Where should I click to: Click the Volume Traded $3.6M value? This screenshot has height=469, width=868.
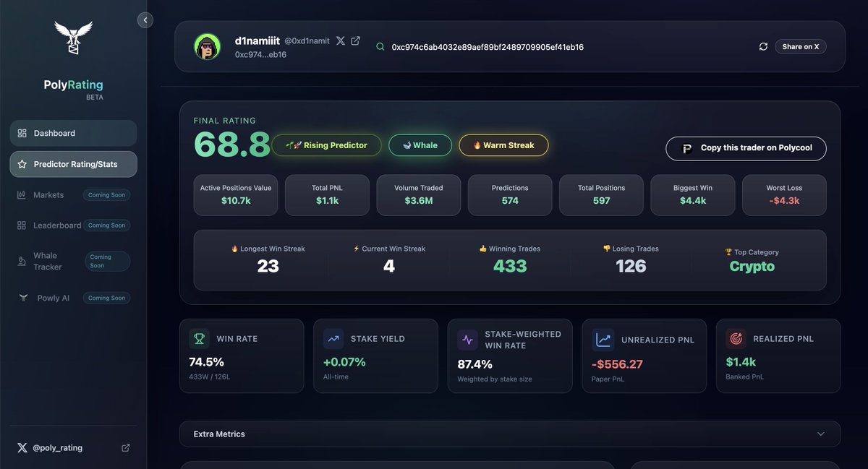pos(419,200)
